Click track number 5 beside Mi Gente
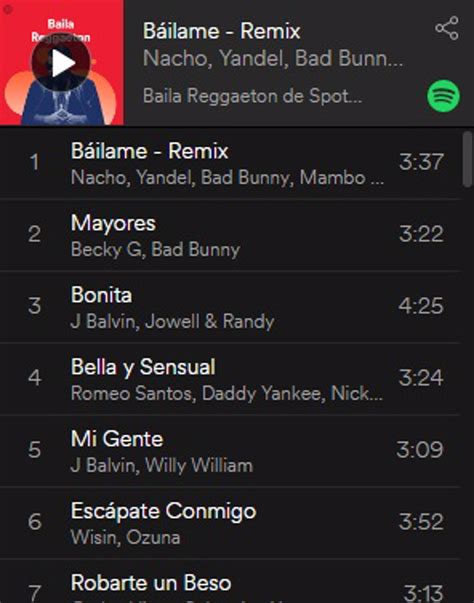Image resolution: width=474 pixels, height=603 pixels. [x=34, y=450]
